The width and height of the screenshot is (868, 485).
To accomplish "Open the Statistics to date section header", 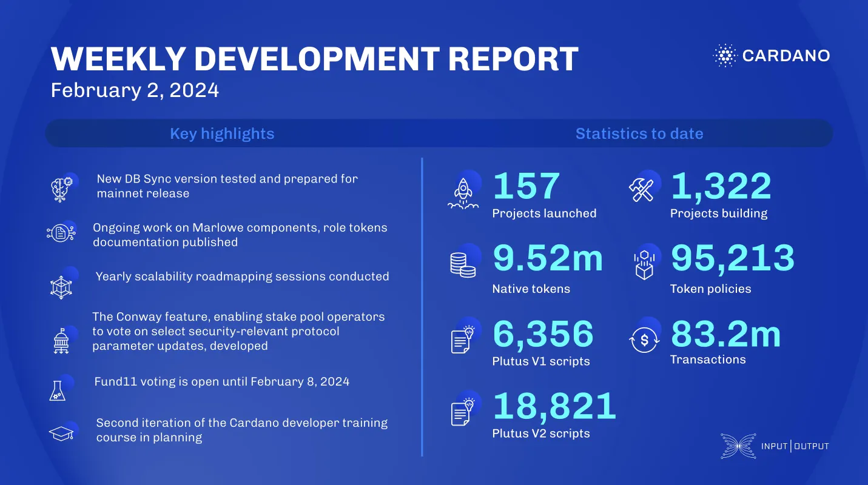I will [x=639, y=133].
